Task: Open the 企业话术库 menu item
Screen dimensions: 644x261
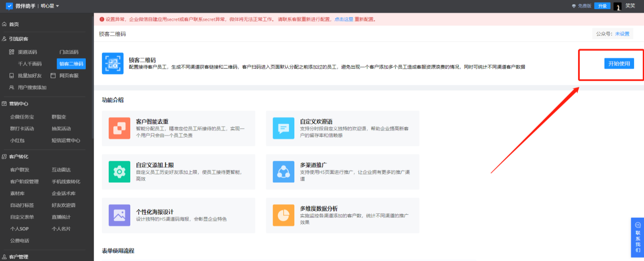Action: coord(63,193)
